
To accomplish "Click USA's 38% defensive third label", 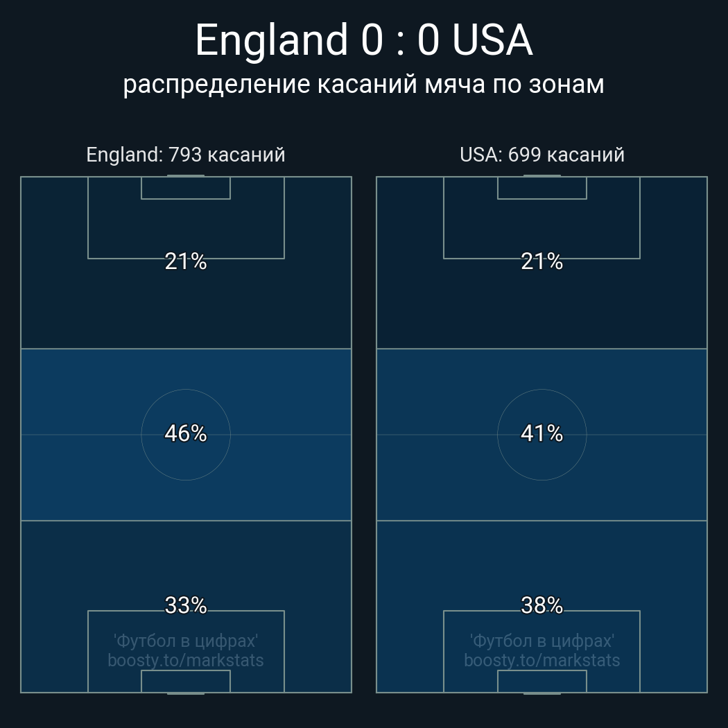I will [541, 605].
